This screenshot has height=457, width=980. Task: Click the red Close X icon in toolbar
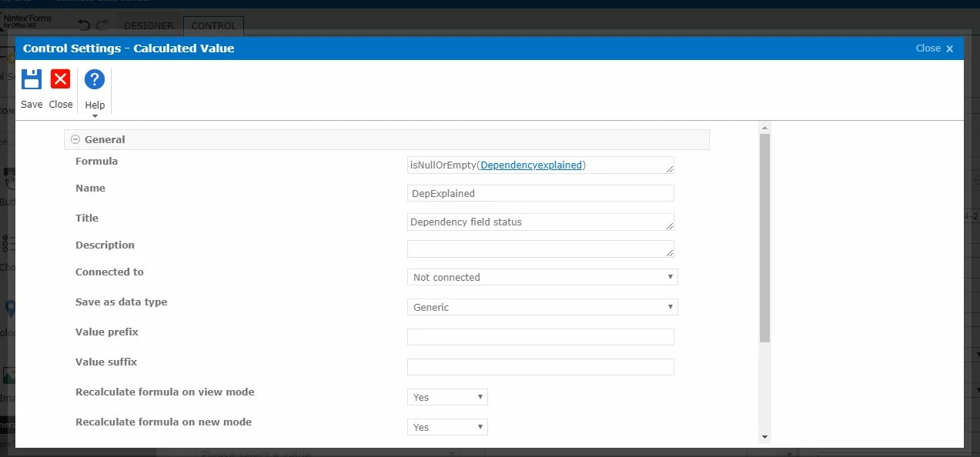point(60,79)
